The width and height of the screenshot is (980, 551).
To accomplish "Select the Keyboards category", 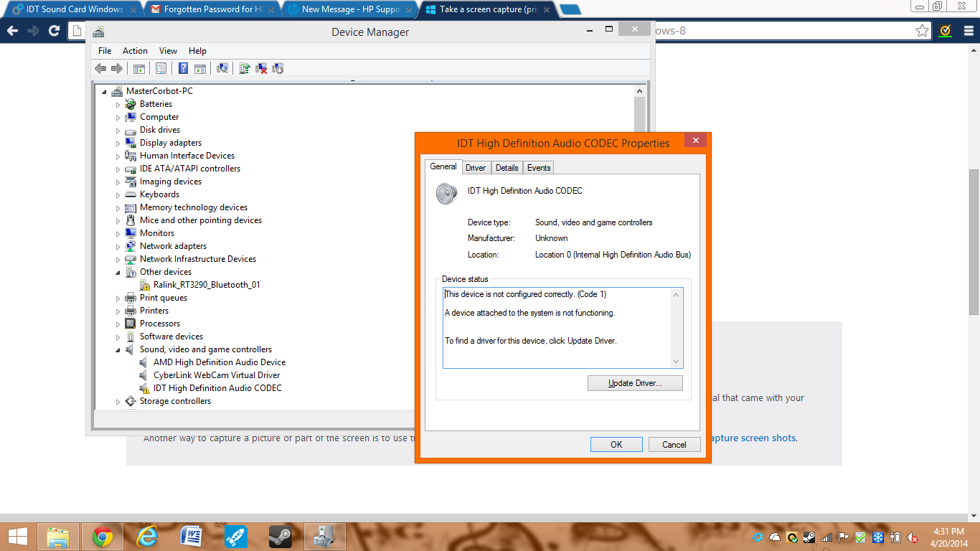I will coord(159,194).
